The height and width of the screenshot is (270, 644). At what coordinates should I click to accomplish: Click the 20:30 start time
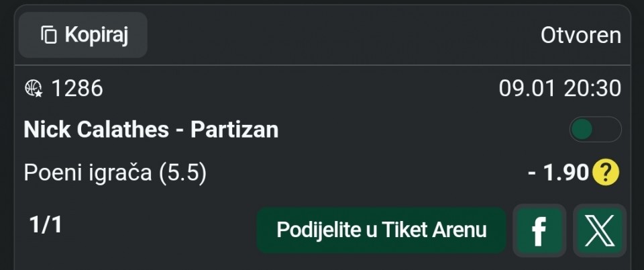(x=592, y=89)
